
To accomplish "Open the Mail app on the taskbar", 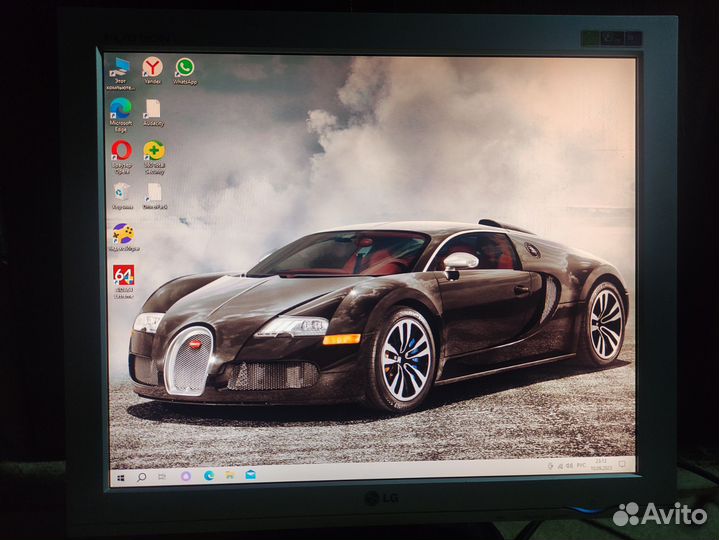I will click(250, 475).
